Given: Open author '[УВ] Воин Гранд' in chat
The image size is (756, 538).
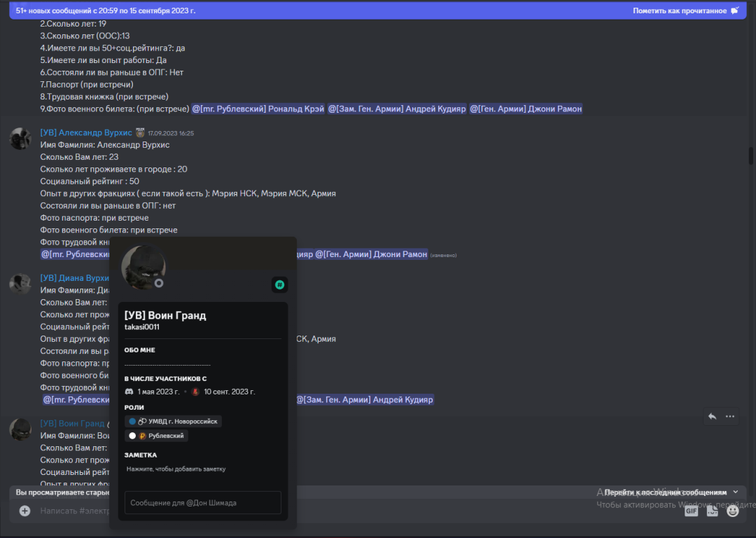Looking at the screenshot, I should (x=72, y=424).
